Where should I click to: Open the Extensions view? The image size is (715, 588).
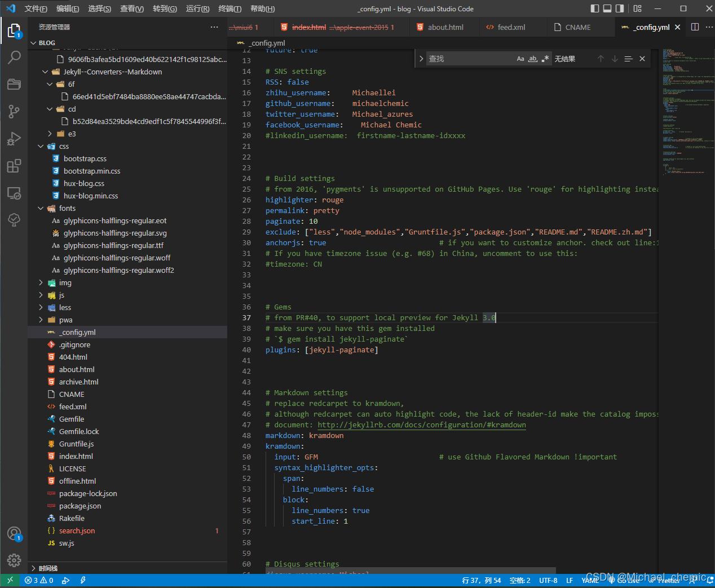[14, 166]
